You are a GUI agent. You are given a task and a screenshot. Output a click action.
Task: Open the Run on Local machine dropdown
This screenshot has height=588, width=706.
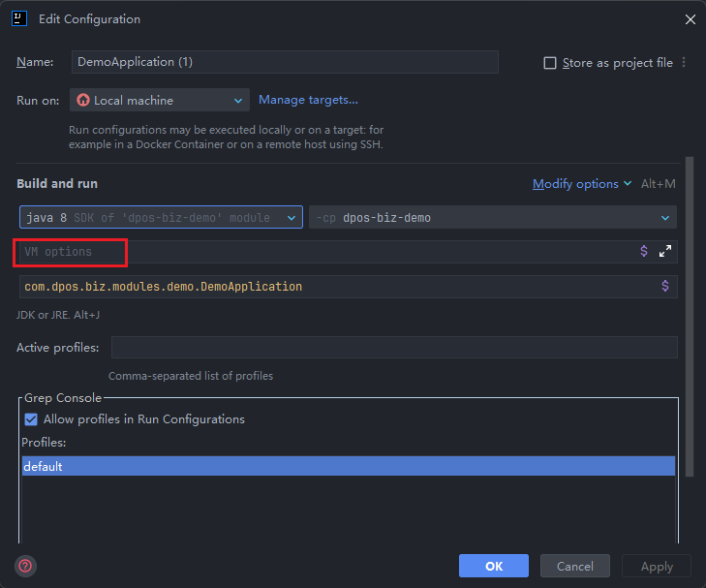pos(160,100)
